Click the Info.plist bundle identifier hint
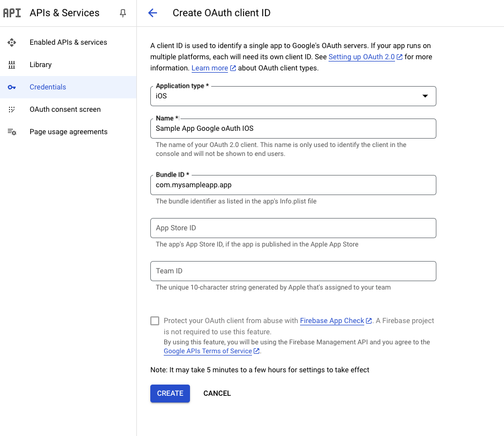Image resolution: width=504 pixels, height=436 pixels. pos(236,201)
